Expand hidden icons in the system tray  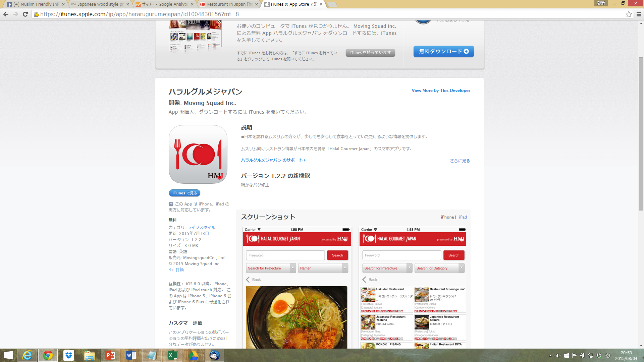pyautogui.click(x=550, y=356)
